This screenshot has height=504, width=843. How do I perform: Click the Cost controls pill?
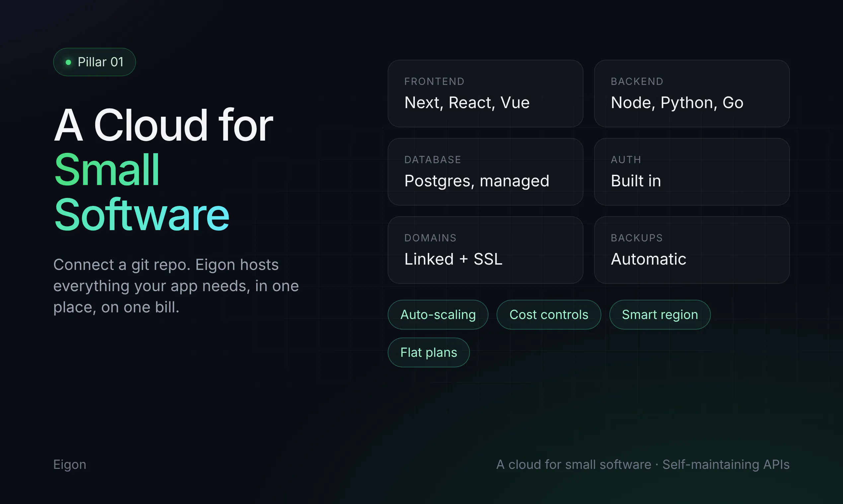click(549, 314)
